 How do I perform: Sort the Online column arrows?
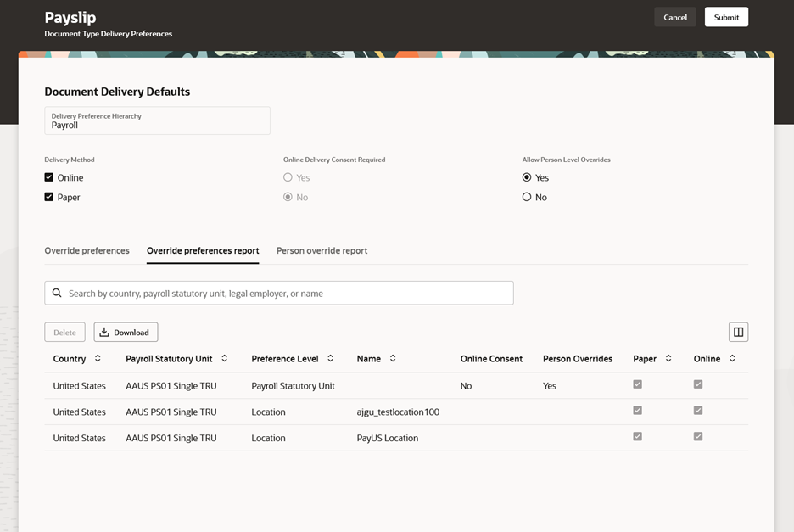click(x=732, y=358)
